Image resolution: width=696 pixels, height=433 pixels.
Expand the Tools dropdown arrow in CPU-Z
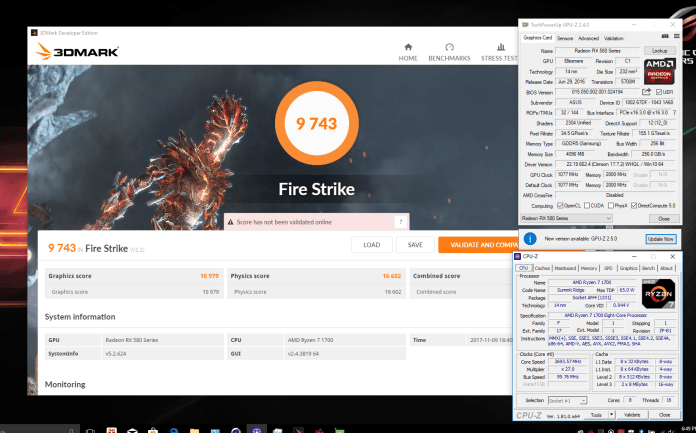(611, 415)
